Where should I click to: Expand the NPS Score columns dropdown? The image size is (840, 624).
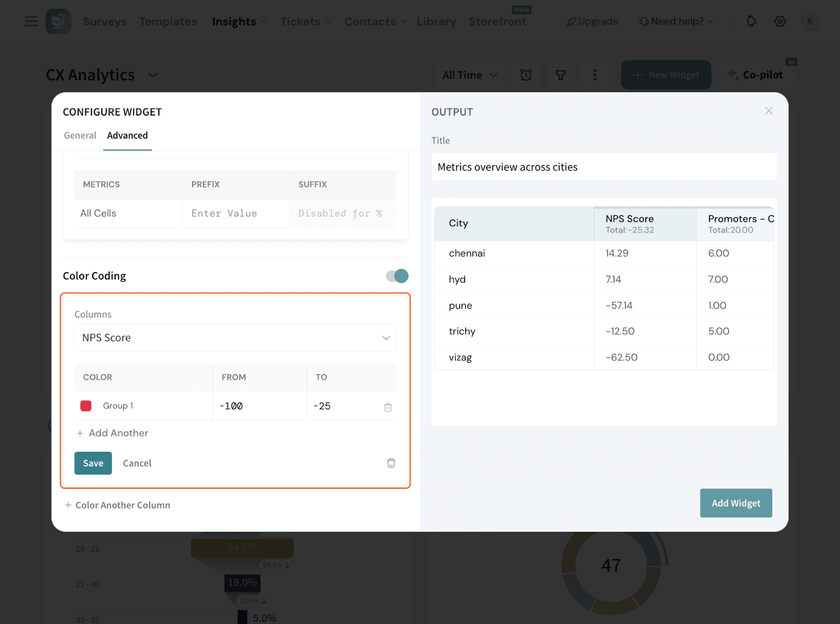click(x=235, y=338)
